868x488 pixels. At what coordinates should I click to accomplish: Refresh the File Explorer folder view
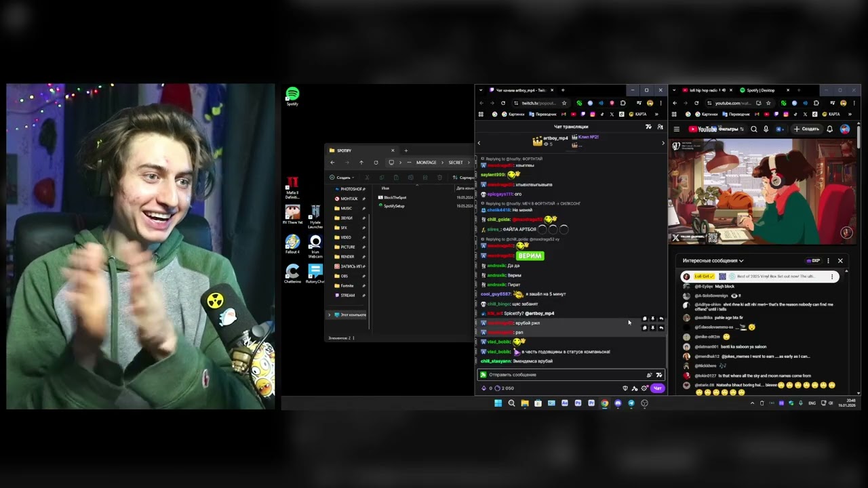point(376,163)
